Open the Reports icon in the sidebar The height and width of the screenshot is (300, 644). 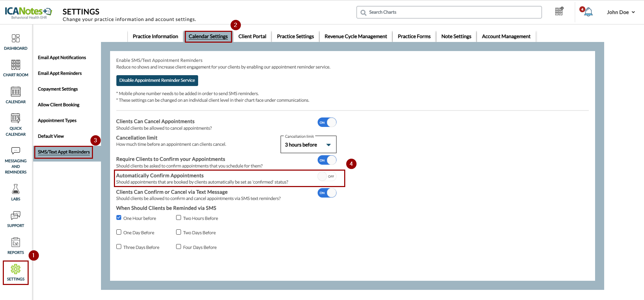pos(16,243)
